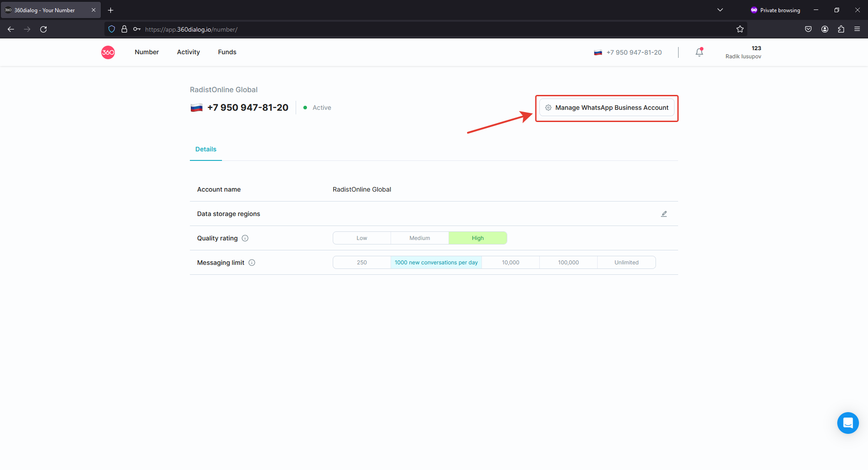Open Save to Pocket icon
Image resolution: width=868 pixels, height=470 pixels.
click(x=808, y=29)
